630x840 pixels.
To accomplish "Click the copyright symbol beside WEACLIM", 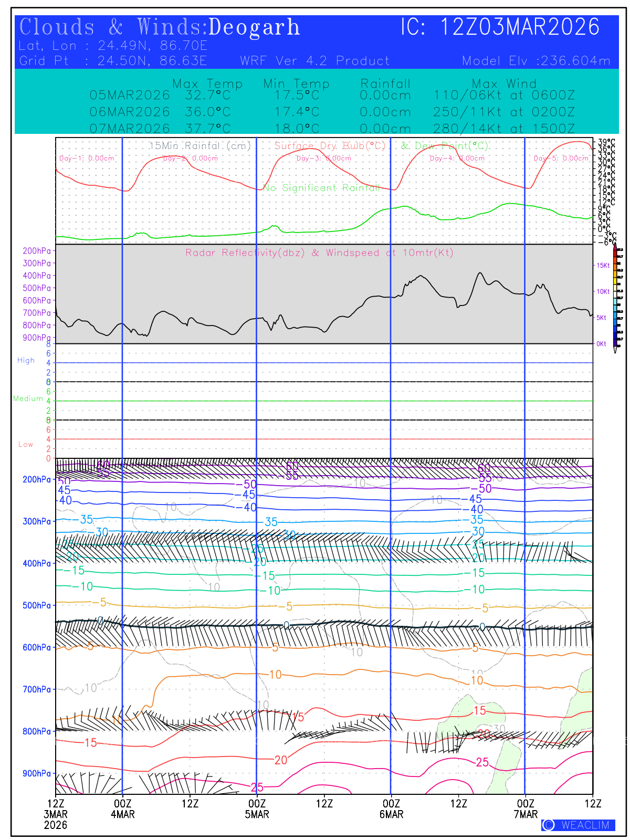I will pos(548,825).
